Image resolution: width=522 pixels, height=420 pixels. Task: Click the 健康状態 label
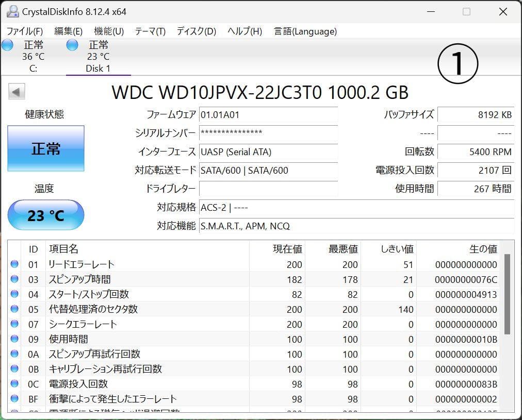tap(44, 114)
